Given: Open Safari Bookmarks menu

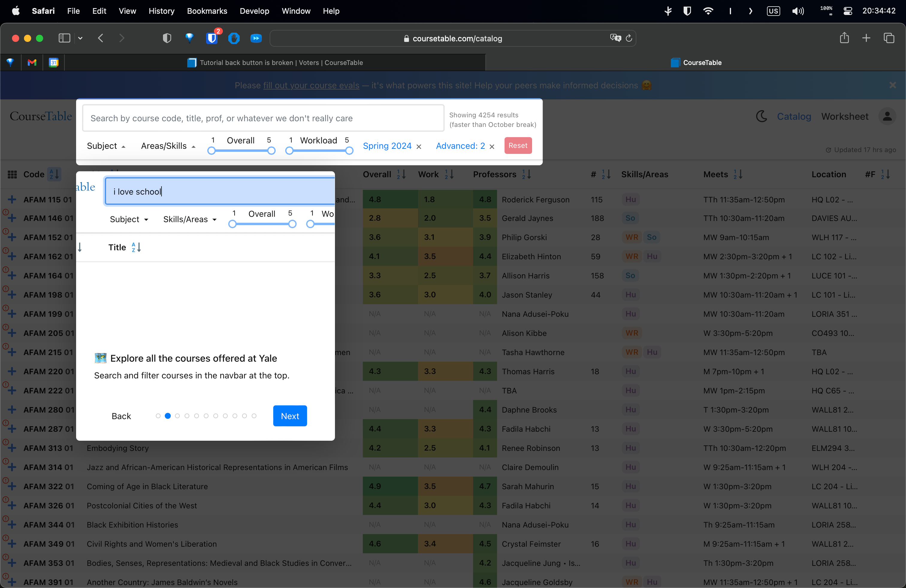Looking at the screenshot, I should pos(207,11).
